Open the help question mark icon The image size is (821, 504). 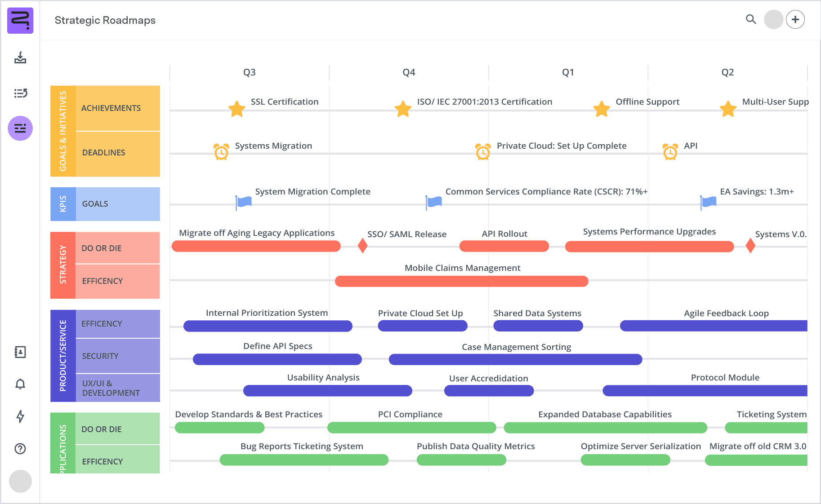[x=20, y=449]
